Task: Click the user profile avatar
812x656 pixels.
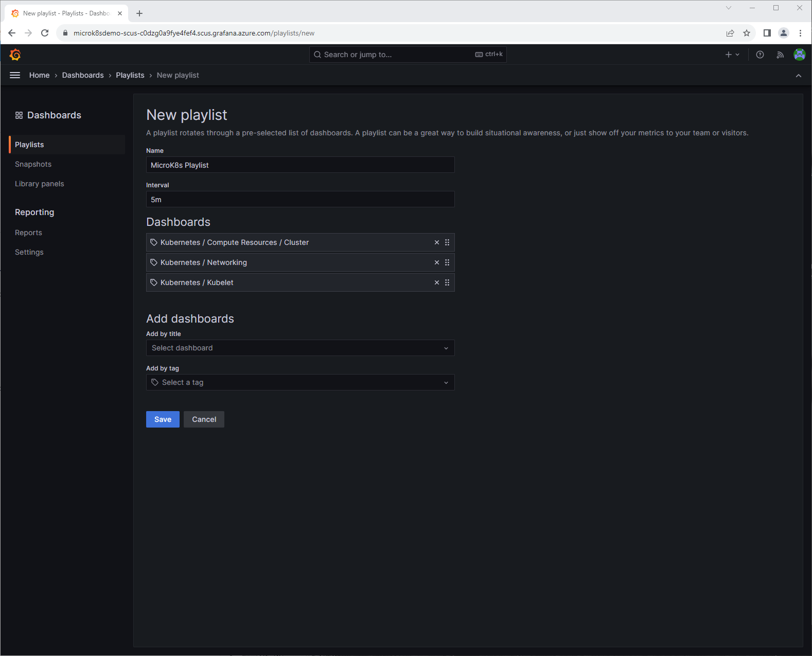Action: coord(799,55)
